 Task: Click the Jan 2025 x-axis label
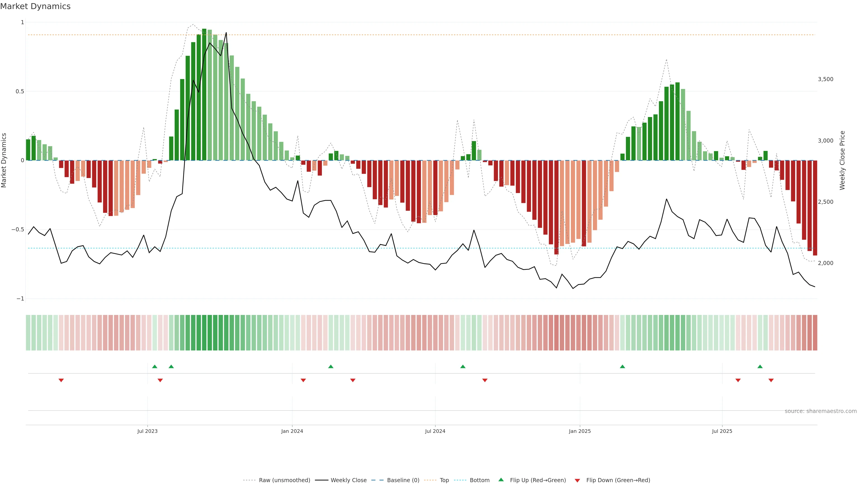[x=580, y=431]
